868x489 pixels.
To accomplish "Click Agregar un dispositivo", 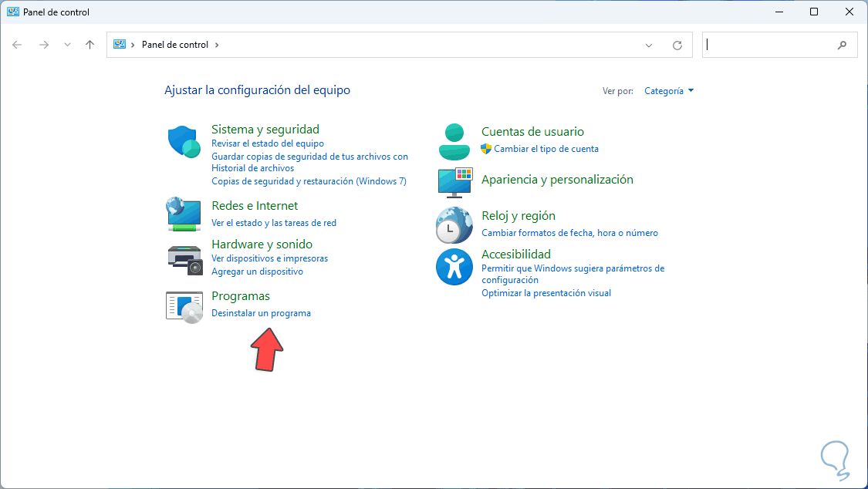I will pyautogui.click(x=258, y=271).
